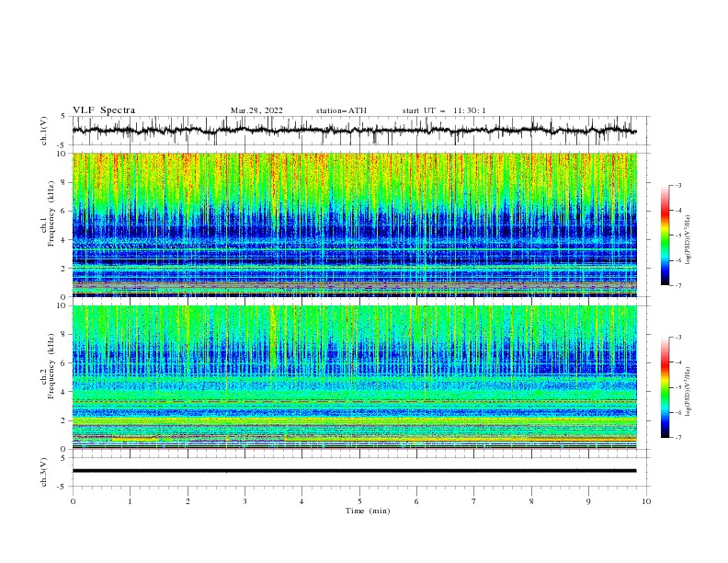Click the 'ch.3(V)' axis label
The width and height of the screenshot is (728, 563).
click(x=44, y=472)
